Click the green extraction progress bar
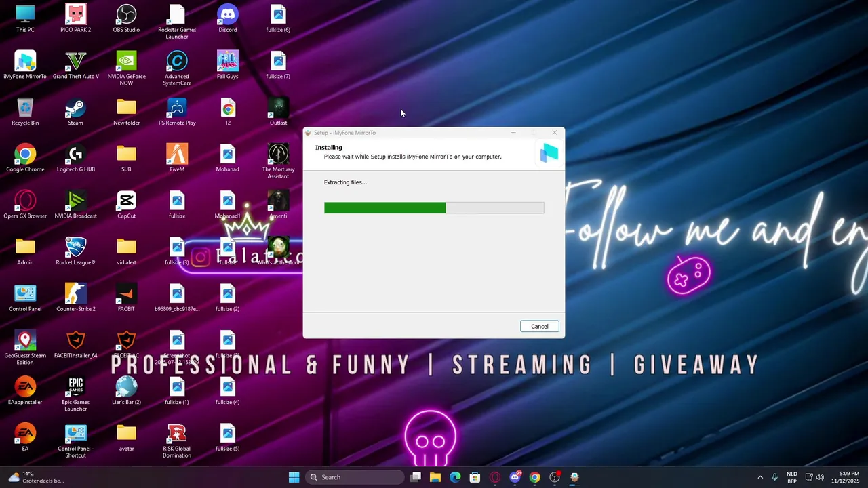868x488 pixels. (x=434, y=208)
